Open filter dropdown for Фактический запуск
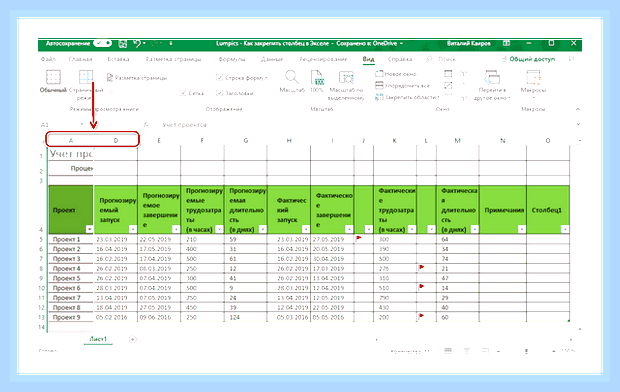Viewport: 620px width, 392px height. click(x=306, y=229)
